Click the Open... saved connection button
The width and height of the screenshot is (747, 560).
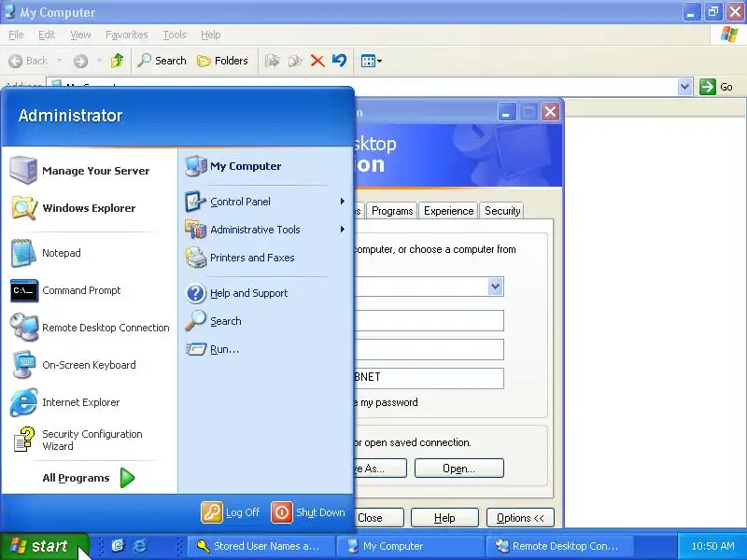[458, 469]
